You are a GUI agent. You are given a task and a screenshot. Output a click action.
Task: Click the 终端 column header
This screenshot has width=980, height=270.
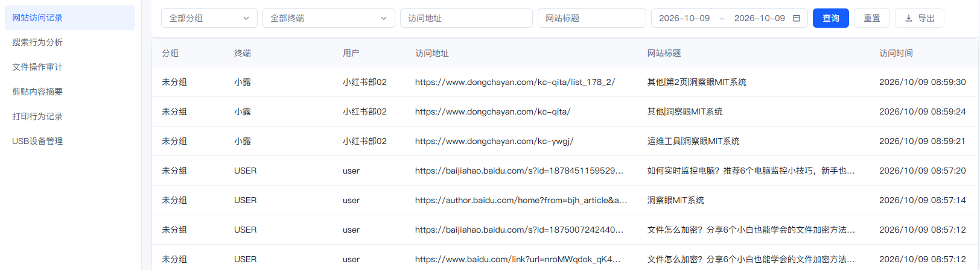(243, 53)
